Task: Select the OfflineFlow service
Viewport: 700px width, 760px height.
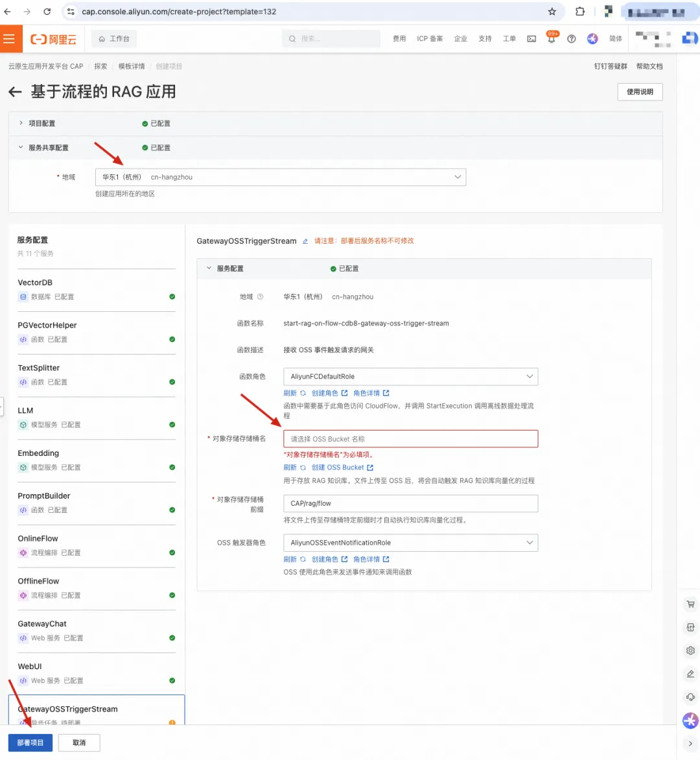Action: (97, 588)
